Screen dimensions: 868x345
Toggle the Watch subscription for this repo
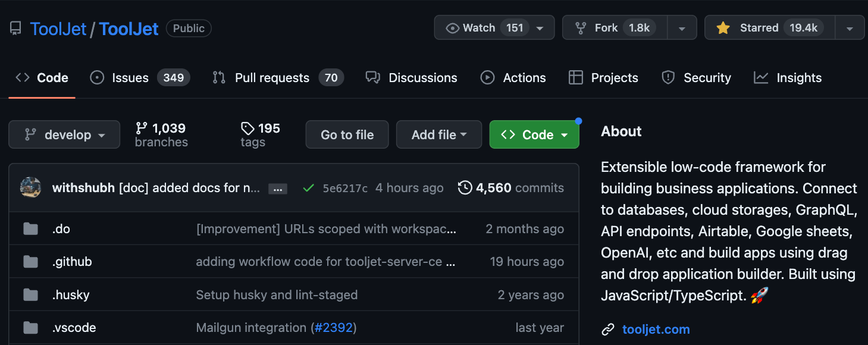pyautogui.click(x=479, y=27)
